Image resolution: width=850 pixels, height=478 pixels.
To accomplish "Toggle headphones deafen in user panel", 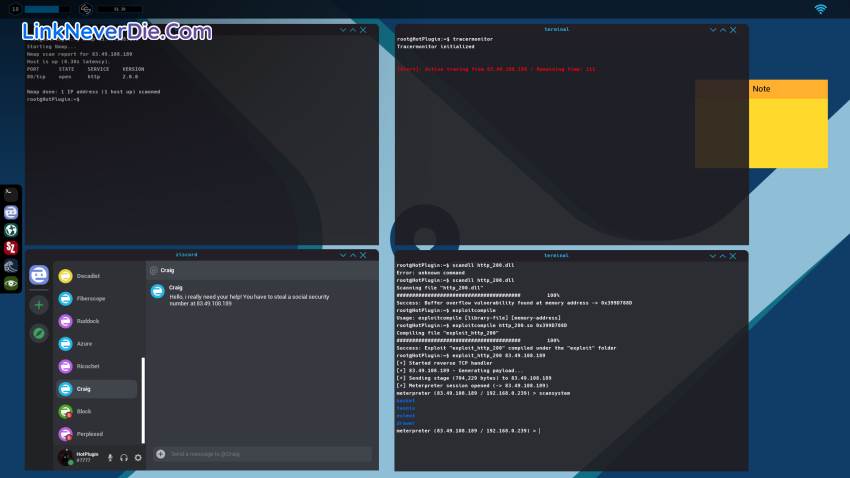I will coord(124,457).
